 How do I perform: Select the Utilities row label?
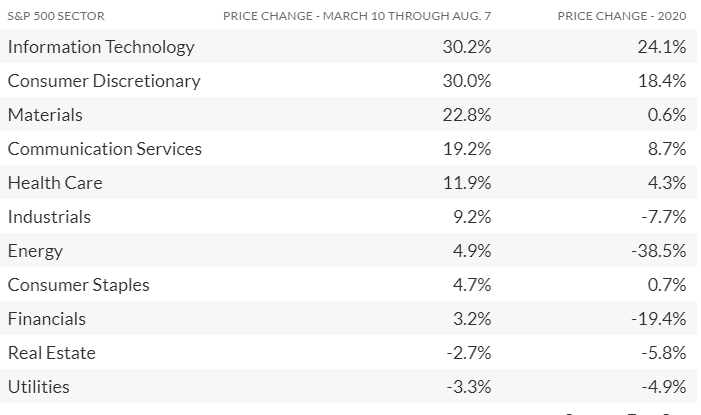pos(39,387)
